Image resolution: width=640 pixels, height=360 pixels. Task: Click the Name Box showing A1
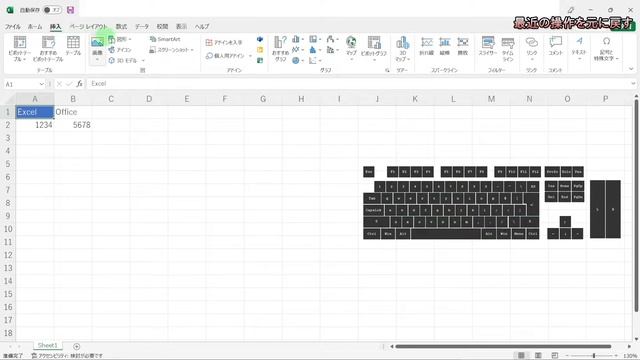21,84
